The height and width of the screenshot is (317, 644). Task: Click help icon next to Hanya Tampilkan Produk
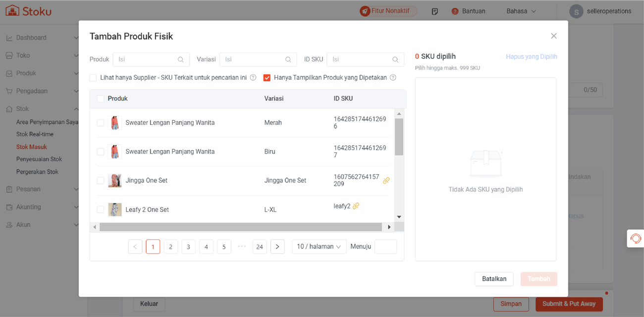pyautogui.click(x=393, y=78)
